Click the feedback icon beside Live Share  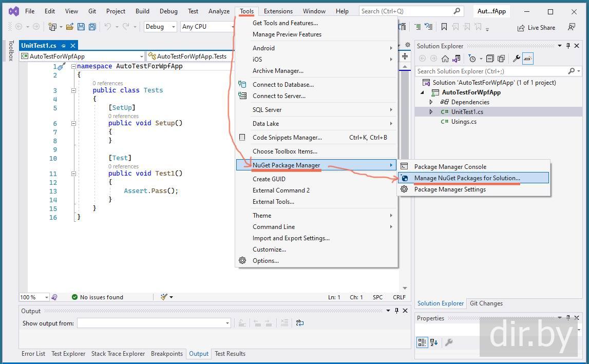coord(572,27)
